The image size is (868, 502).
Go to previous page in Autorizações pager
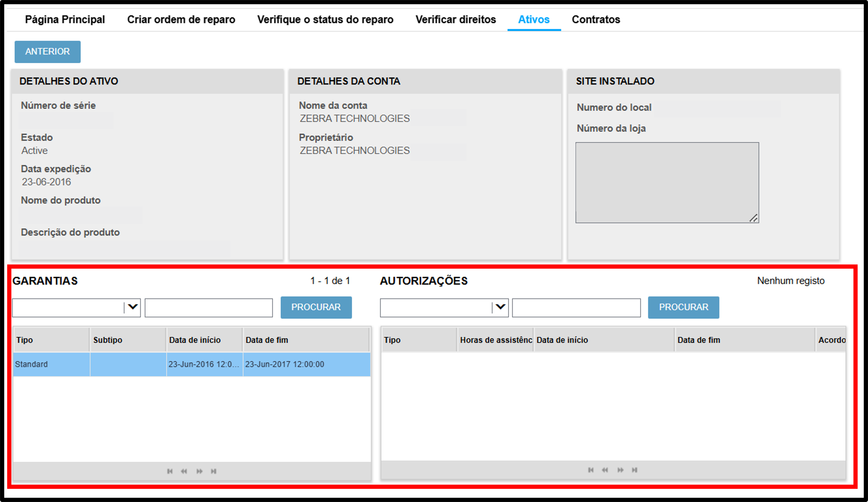605,470
